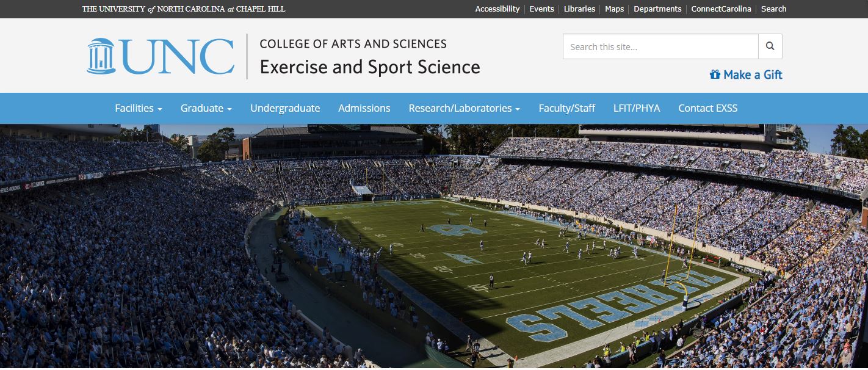
Task: Select Faculty/Staff in the navigation bar
Action: pos(567,108)
